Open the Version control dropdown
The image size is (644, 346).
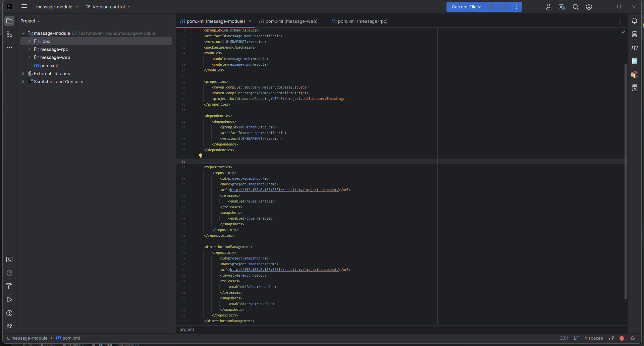point(108,7)
